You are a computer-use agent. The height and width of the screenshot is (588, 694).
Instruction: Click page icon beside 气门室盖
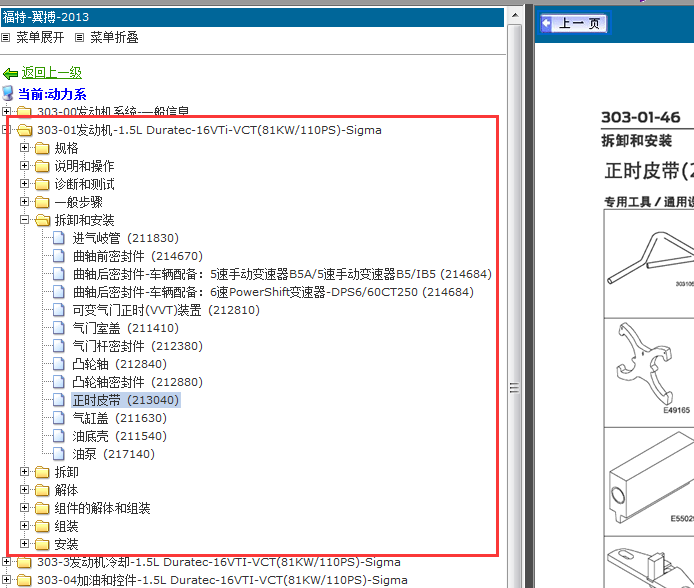[58, 328]
